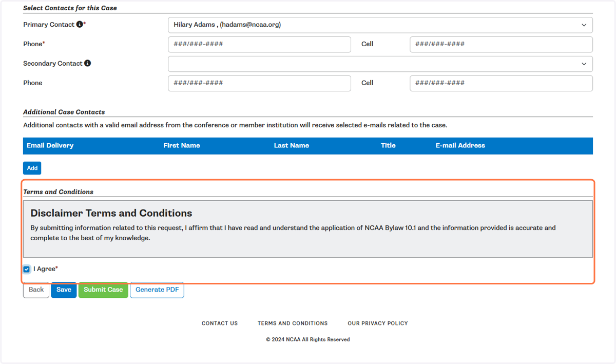Open the Primary Contact dropdown
The height and width of the screenshot is (364, 616).
(x=380, y=25)
